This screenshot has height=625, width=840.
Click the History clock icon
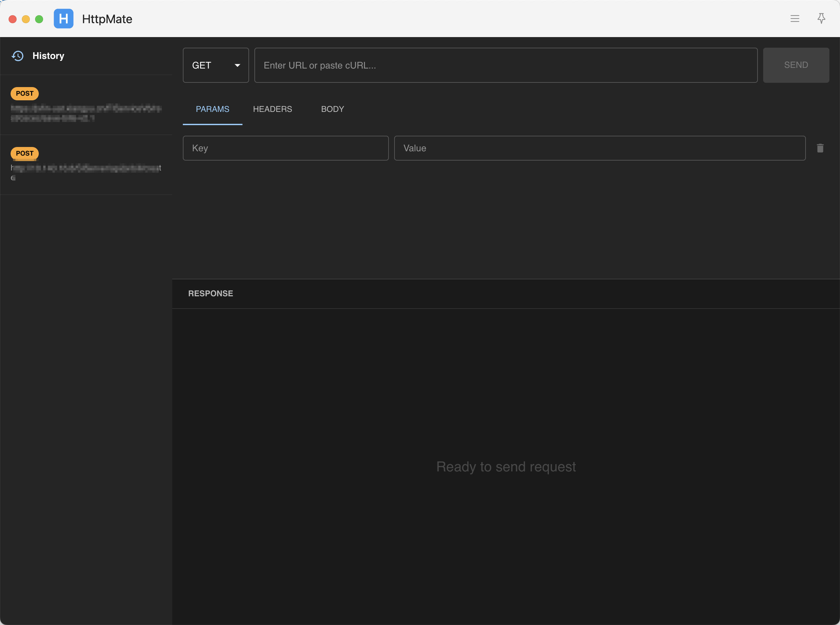tap(18, 56)
